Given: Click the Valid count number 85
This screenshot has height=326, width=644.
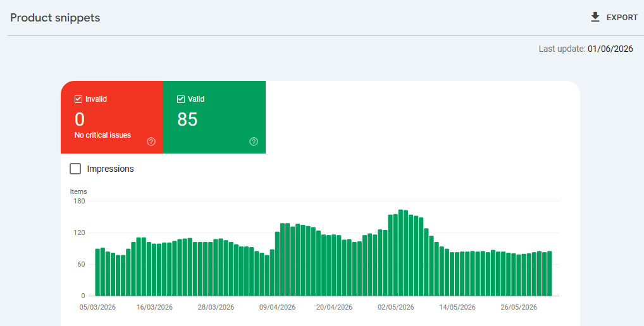Looking at the screenshot, I should click(x=187, y=119).
